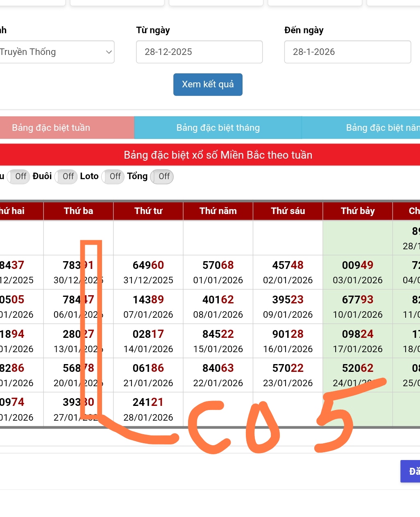The width and height of the screenshot is (420, 517).
Task: Click the Thứ ba column header
Action: pos(78,211)
